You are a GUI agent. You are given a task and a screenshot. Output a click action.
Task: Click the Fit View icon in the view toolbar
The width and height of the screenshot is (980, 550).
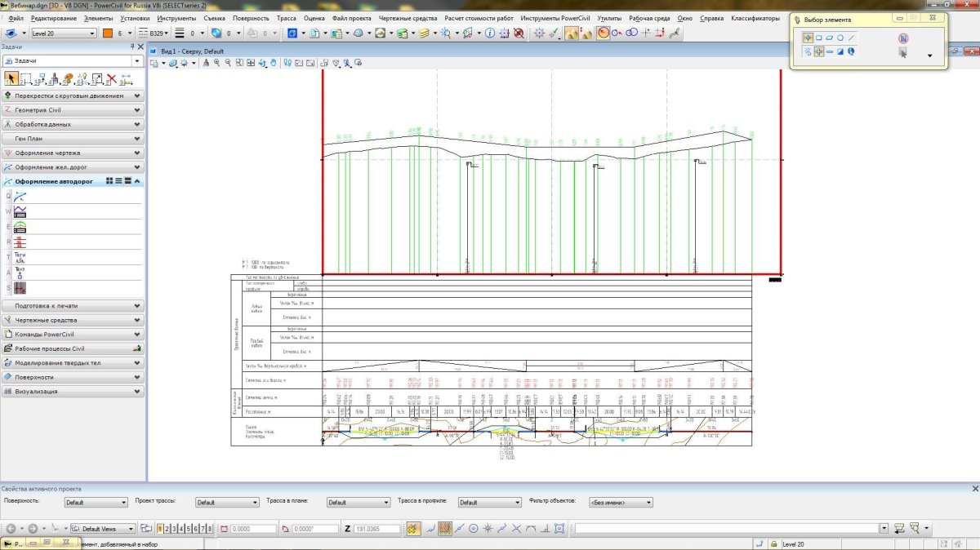[250, 63]
